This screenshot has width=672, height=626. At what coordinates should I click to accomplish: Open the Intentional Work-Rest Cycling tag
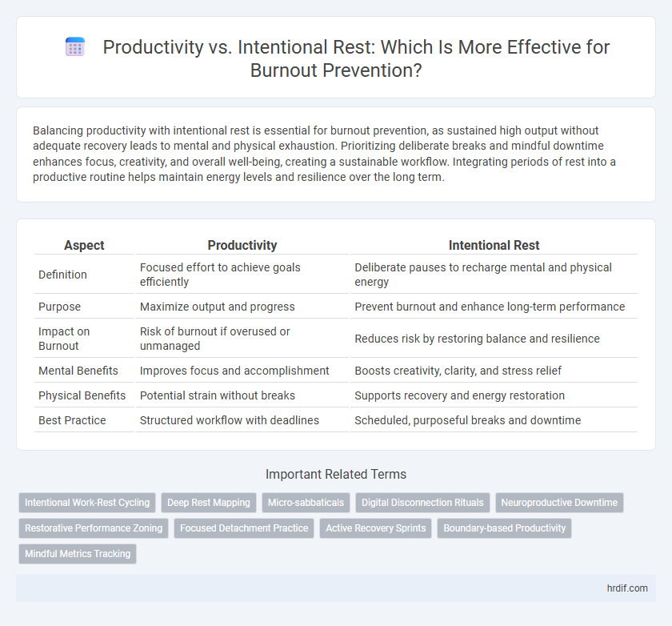click(x=87, y=503)
